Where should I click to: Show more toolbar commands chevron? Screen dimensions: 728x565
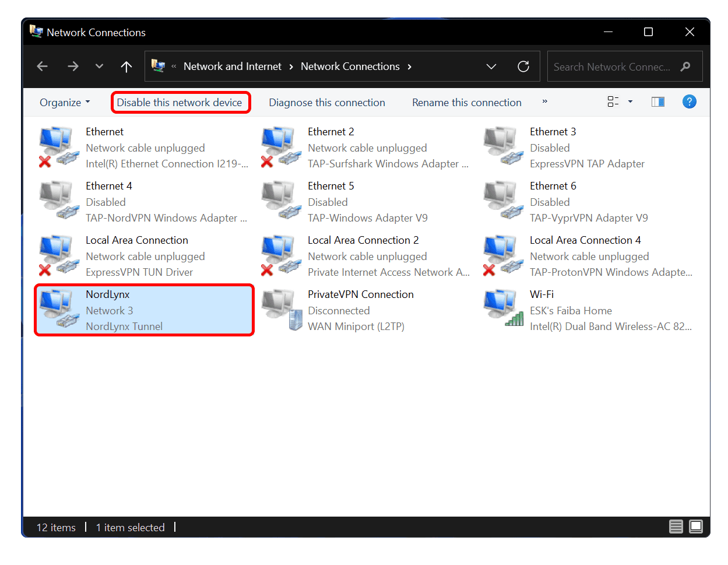(x=544, y=101)
